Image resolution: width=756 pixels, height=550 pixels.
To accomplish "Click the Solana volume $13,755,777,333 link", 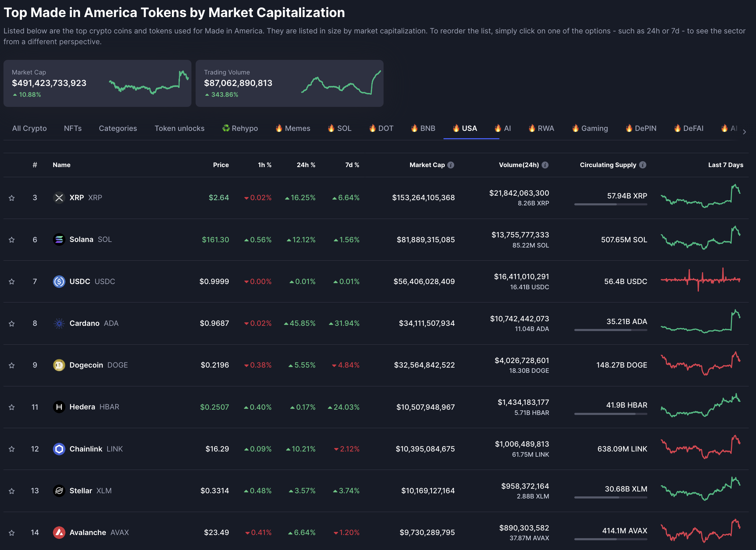I will pos(520,235).
